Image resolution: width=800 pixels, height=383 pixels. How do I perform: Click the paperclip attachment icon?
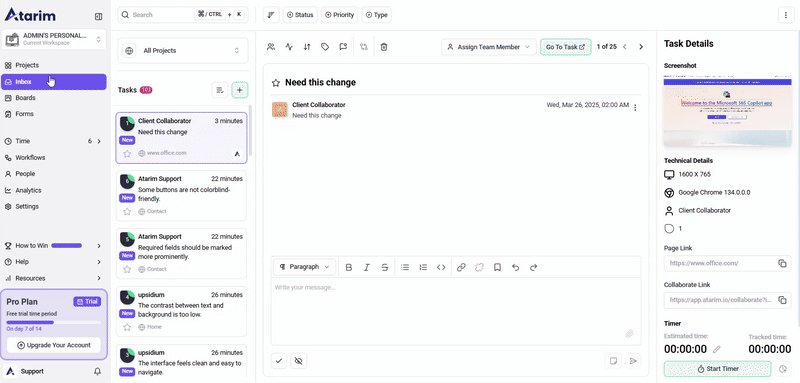tap(630, 334)
